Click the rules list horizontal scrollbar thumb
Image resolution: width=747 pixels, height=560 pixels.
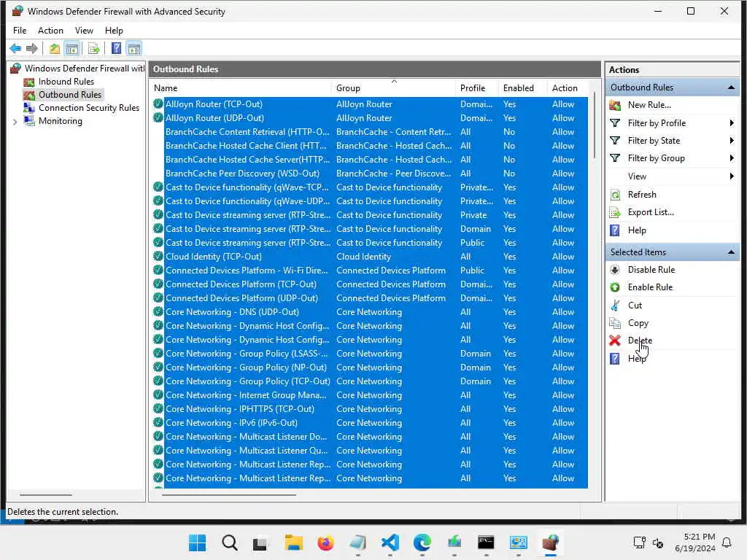(228, 495)
